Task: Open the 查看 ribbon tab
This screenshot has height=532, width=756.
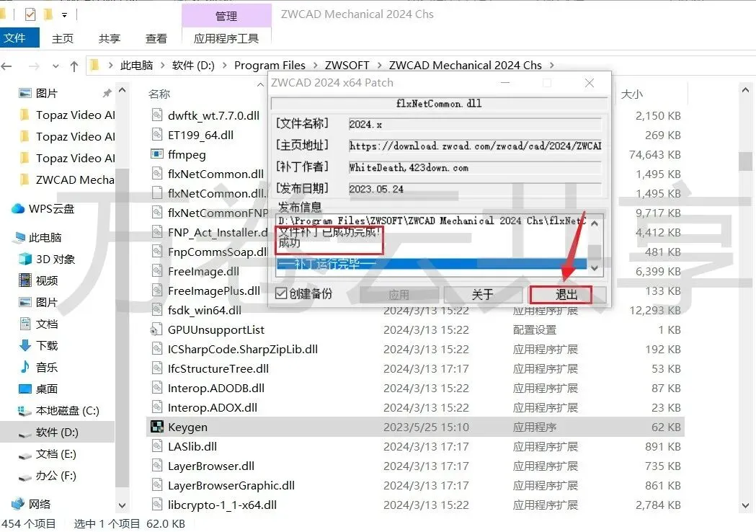Action: pos(156,39)
